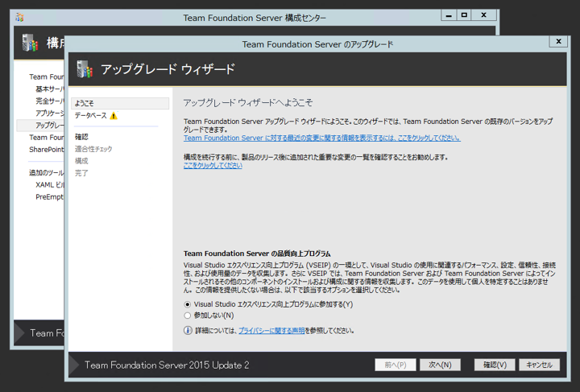The image size is (580, 392).
Task: Open the プライバシーに関する声明 link
Action: [x=271, y=331]
